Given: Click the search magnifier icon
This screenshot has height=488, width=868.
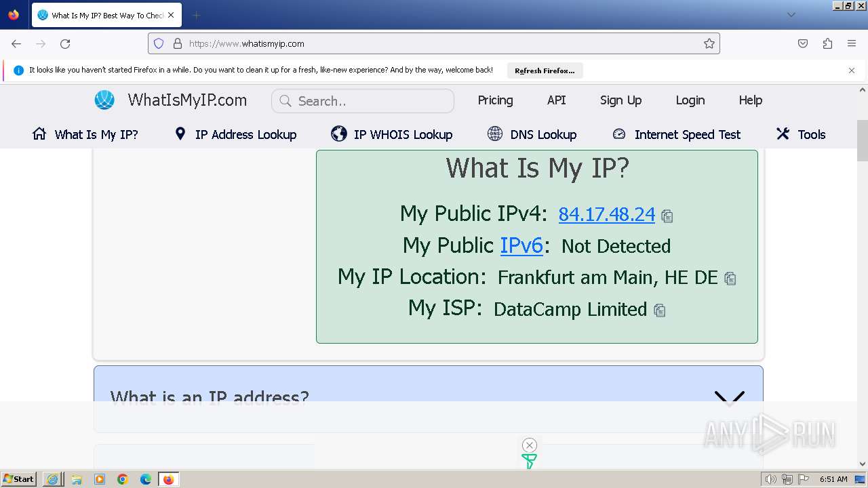Looking at the screenshot, I should 285,101.
